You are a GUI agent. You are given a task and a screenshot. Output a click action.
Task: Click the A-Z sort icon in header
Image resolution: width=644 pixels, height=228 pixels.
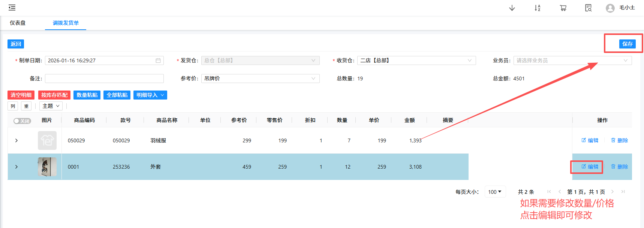(537, 8)
